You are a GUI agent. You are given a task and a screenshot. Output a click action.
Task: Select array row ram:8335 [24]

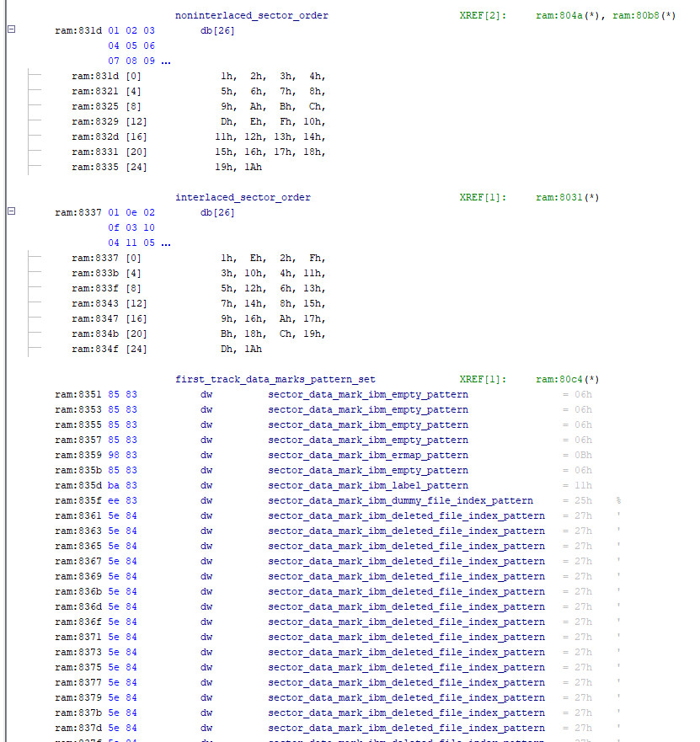tap(167, 167)
